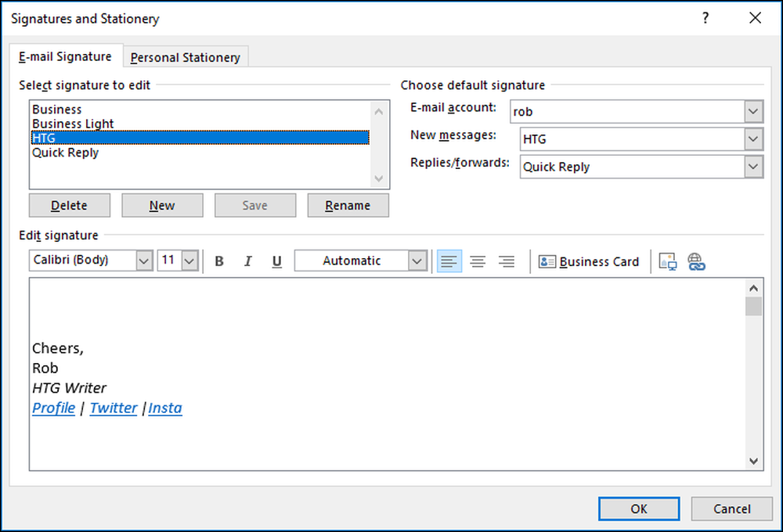Create a New signature
Viewport: 783px width, 532px height.
[x=162, y=205]
